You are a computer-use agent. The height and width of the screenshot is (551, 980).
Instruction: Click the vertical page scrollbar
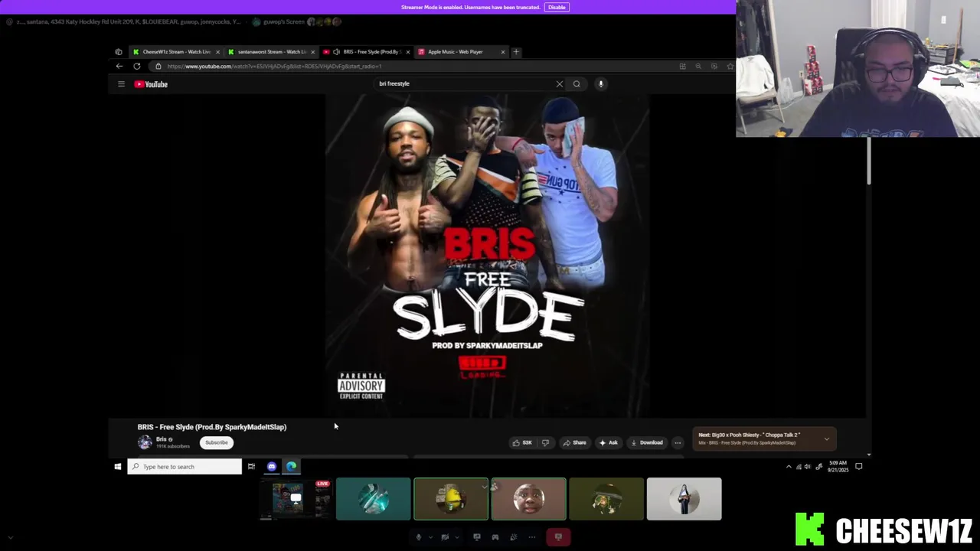[869, 162]
